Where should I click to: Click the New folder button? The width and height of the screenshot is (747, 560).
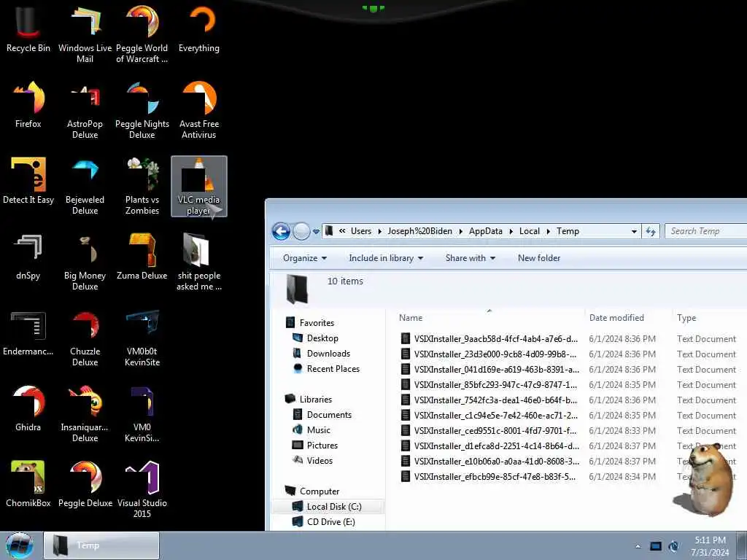click(x=539, y=258)
